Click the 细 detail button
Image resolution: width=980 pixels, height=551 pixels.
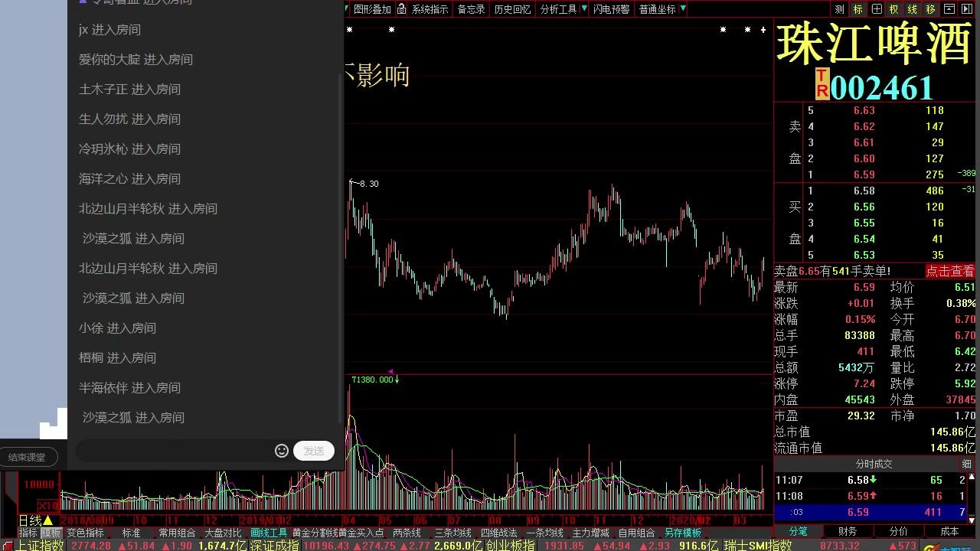click(x=966, y=464)
